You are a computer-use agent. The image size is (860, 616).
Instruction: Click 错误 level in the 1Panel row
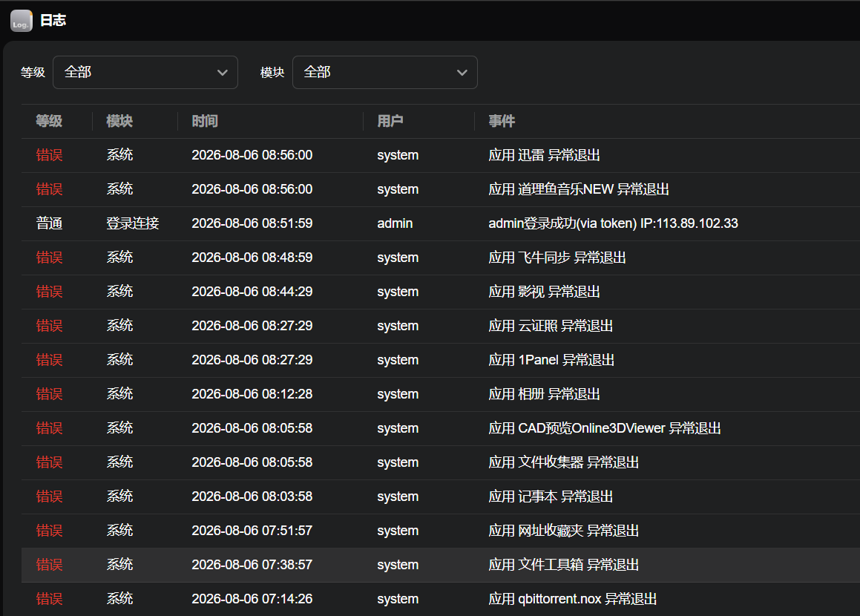click(50, 360)
